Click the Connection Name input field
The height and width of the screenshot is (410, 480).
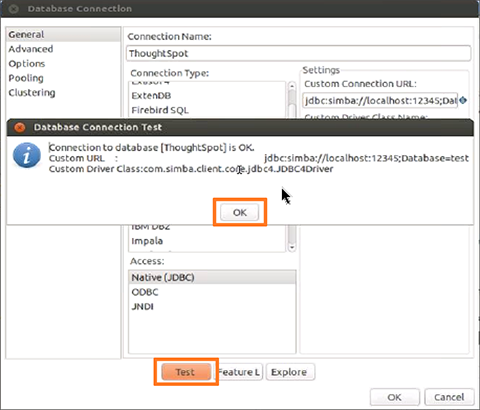(x=298, y=53)
